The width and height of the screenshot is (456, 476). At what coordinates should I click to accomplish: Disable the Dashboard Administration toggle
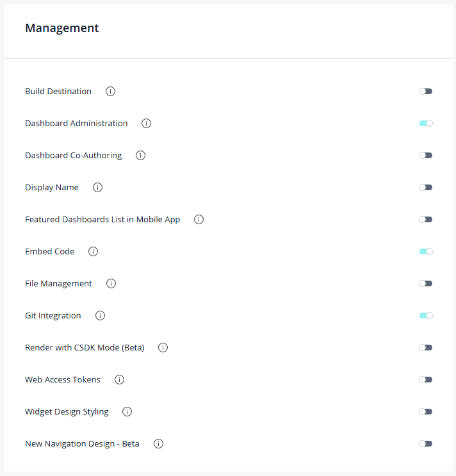pyautogui.click(x=426, y=124)
